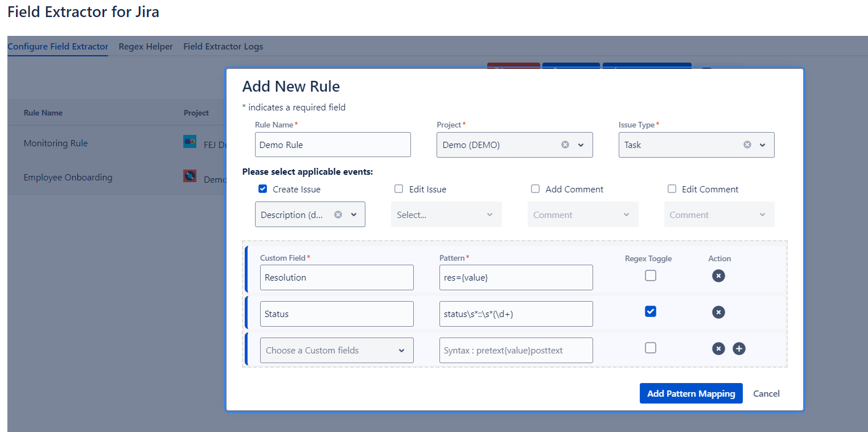The image size is (868, 432).
Task: Clear the Description field selection under Create Issue
Action: click(x=338, y=215)
